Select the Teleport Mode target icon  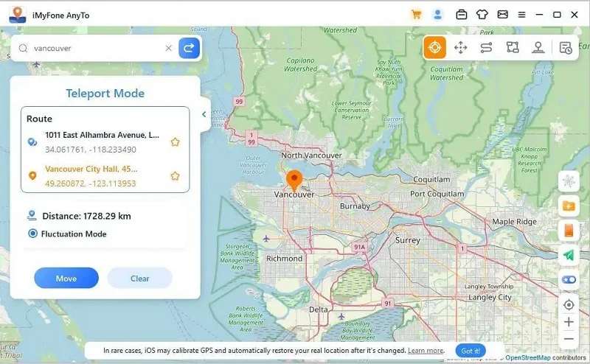pyautogui.click(x=434, y=47)
